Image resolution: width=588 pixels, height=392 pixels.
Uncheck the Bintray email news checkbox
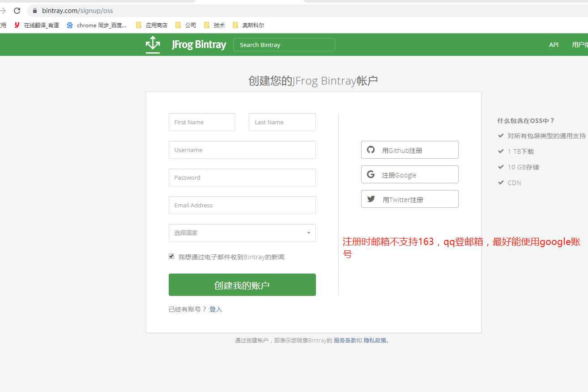pos(171,256)
